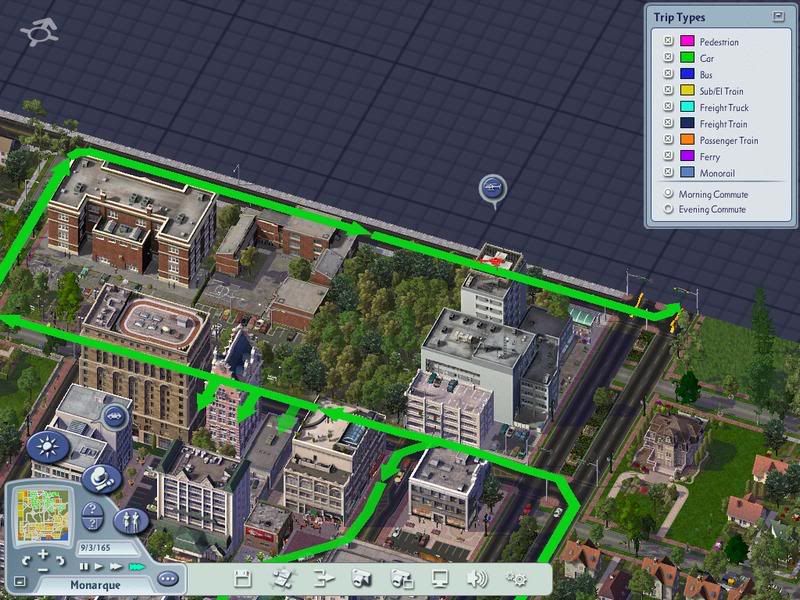Screen dimensions: 800x600
Task: Click the Passenger Train label
Action: (729, 140)
